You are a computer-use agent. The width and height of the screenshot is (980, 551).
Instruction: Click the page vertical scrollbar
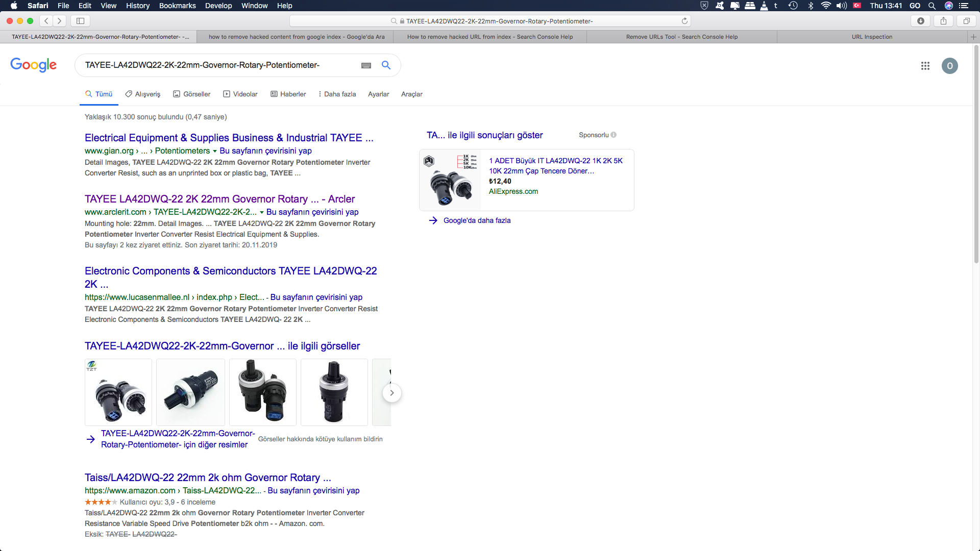(976, 153)
